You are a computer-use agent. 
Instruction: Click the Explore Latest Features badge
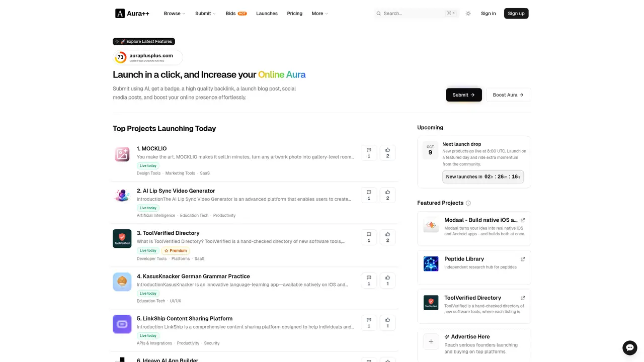pyautogui.click(x=144, y=42)
